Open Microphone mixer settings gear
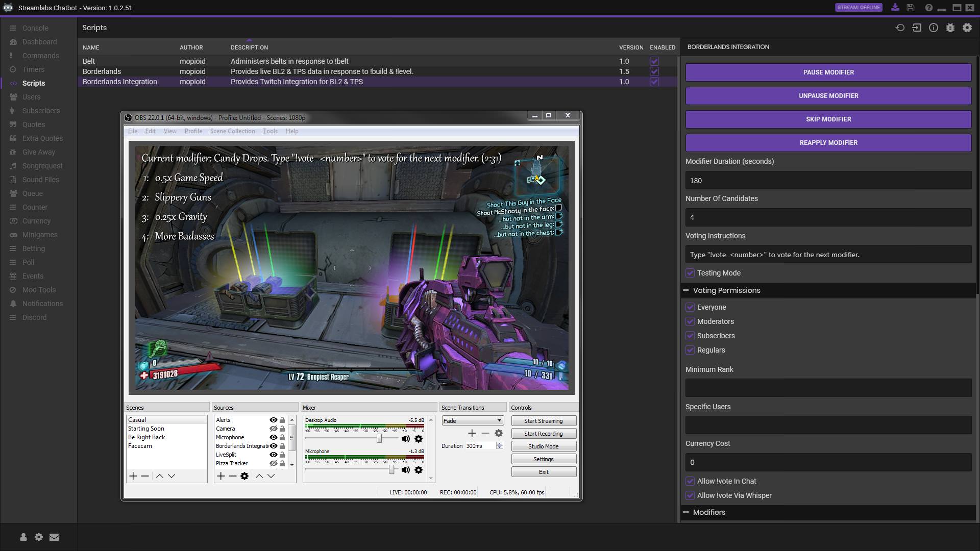This screenshot has height=551, width=980. pos(419,470)
